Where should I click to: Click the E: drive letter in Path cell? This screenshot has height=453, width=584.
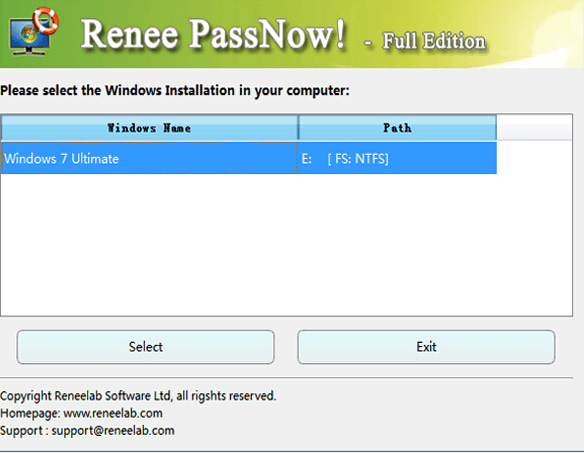pos(307,159)
